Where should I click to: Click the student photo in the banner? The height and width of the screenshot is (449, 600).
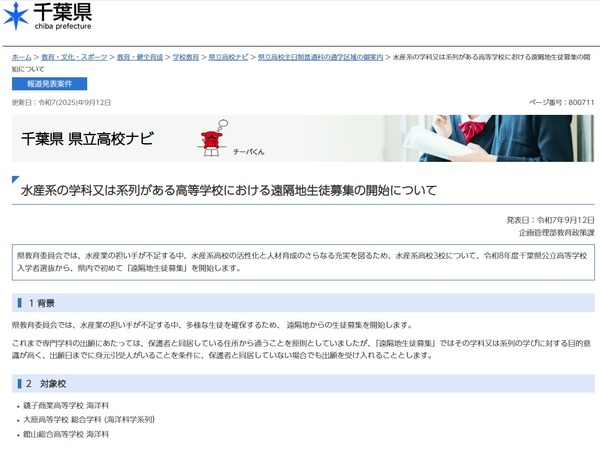coord(492,138)
